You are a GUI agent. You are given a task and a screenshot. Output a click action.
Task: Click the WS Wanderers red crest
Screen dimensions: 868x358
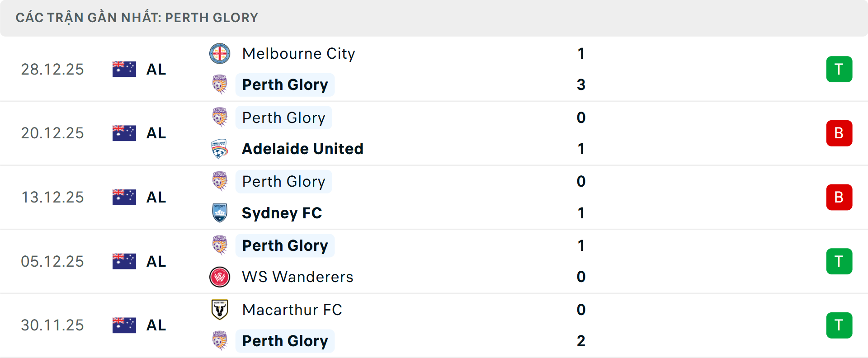point(220,277)
